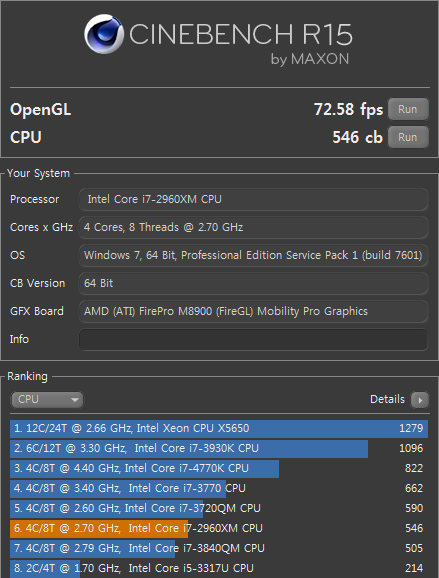Select the Processor name field
Viewport: 439px width, 578px height.
click(x=253, y=199)
